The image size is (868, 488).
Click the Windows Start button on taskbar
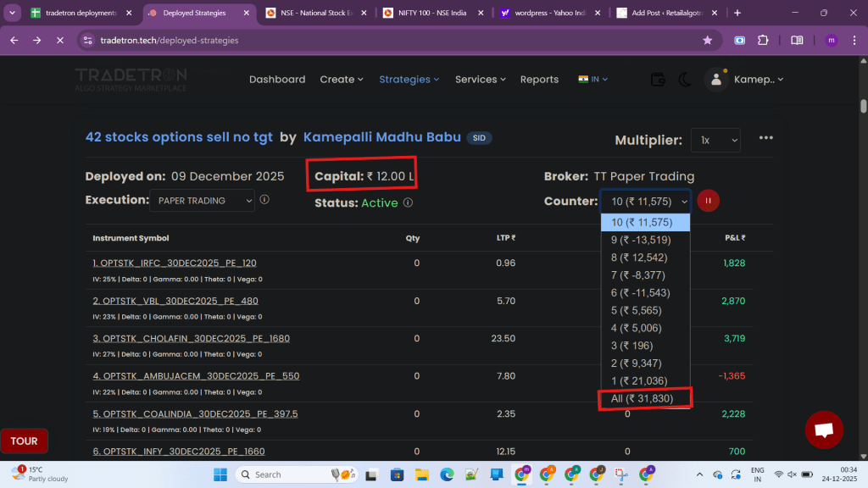tap(222, 474)
